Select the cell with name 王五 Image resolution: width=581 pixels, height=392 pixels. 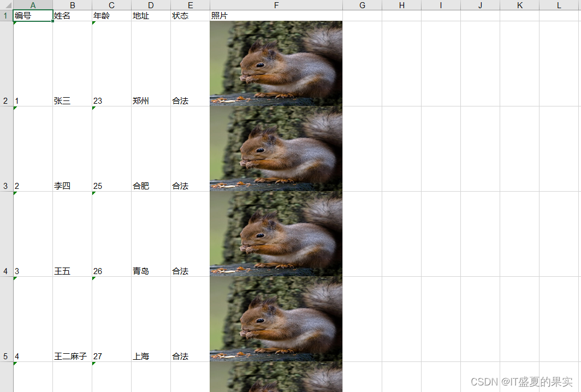(x=72, y=234)
